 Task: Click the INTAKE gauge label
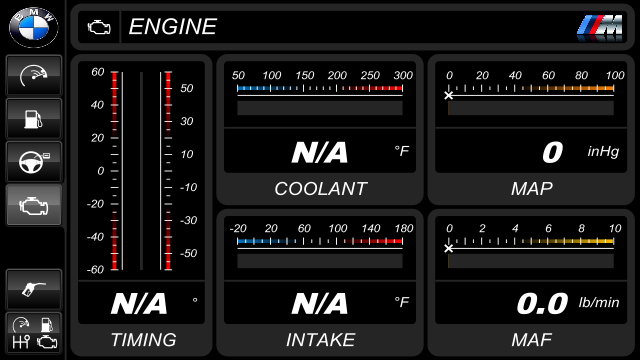(320, 340)
